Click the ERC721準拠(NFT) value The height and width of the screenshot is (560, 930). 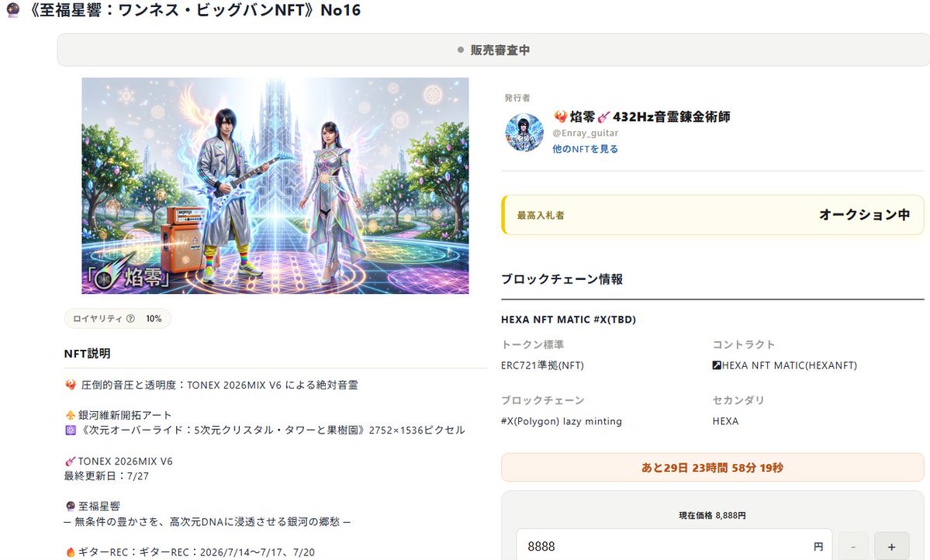point(542,365)
